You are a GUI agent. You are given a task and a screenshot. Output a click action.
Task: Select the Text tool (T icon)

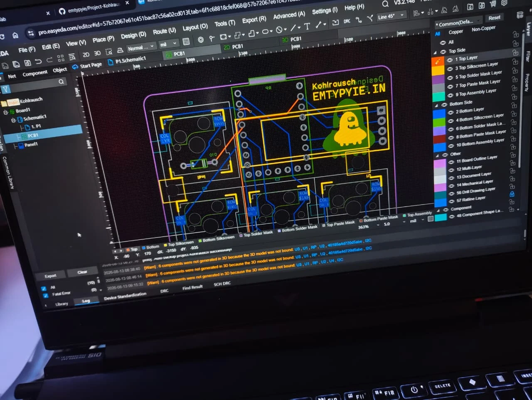pos(307,27)
